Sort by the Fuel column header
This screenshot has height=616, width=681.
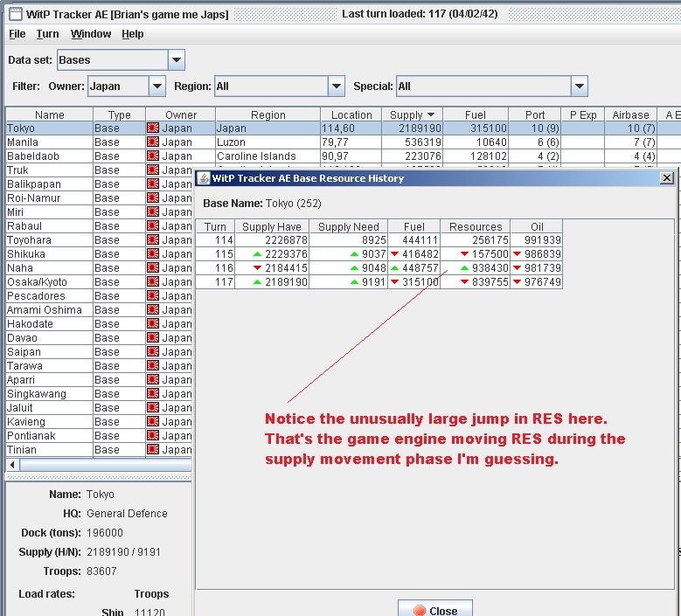click(x=476, y=115)
